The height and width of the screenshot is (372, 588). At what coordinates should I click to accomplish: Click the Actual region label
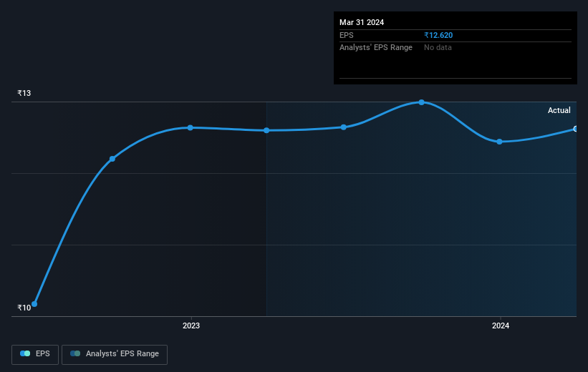559,110
